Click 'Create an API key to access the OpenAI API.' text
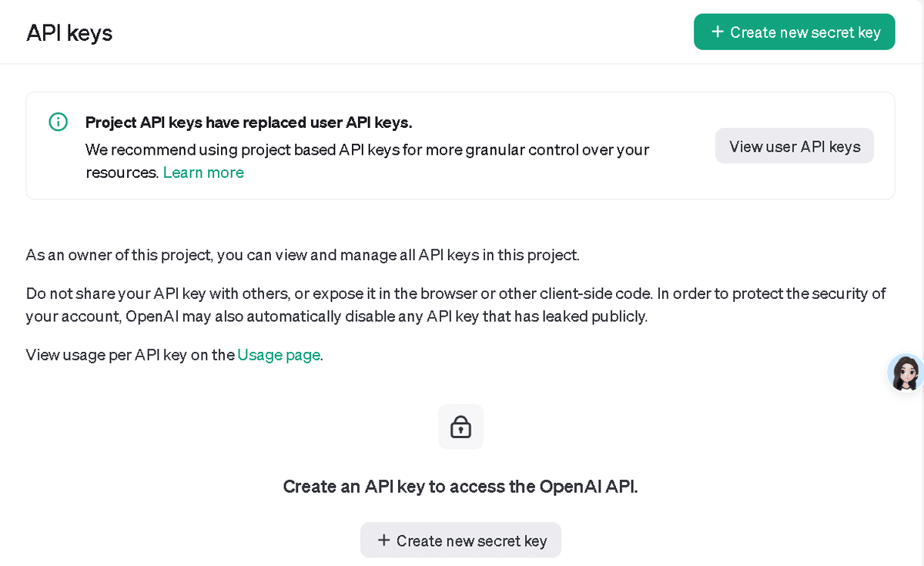Image resolution: width=924 pixels, height=566 pixels. tap(460, 487)
